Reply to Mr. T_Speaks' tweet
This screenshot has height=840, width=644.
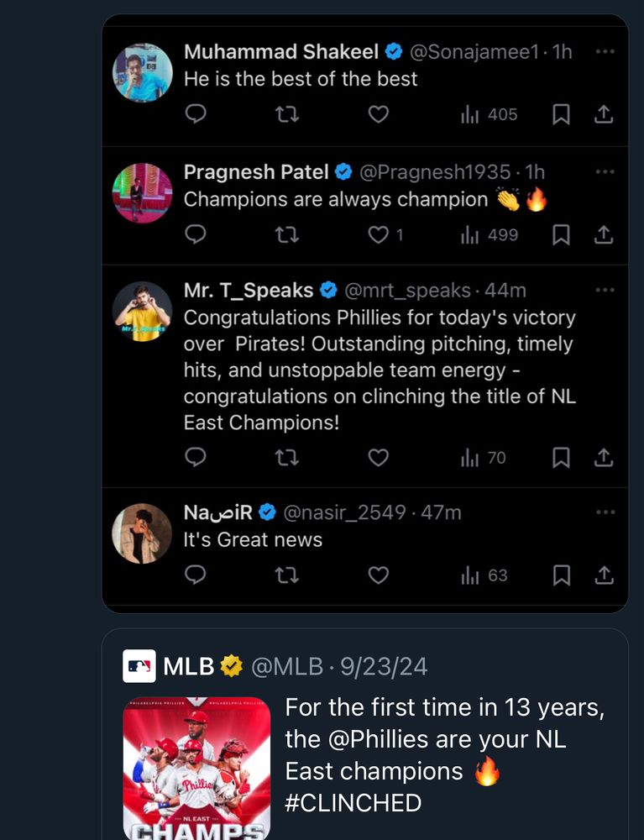[x=195, y=458]
